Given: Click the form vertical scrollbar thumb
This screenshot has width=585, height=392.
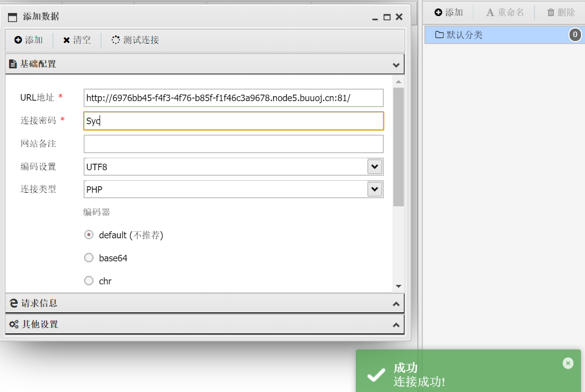Looking at the screenshot, I should coord(398,147).
